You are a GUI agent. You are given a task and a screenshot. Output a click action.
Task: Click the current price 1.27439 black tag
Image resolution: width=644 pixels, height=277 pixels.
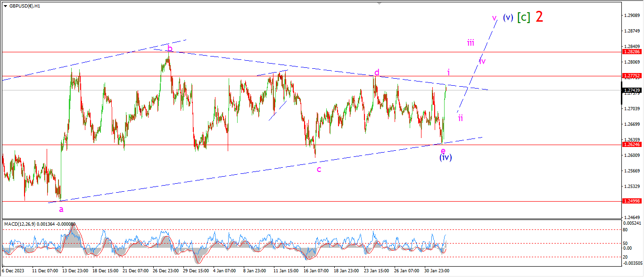[631, 90]
